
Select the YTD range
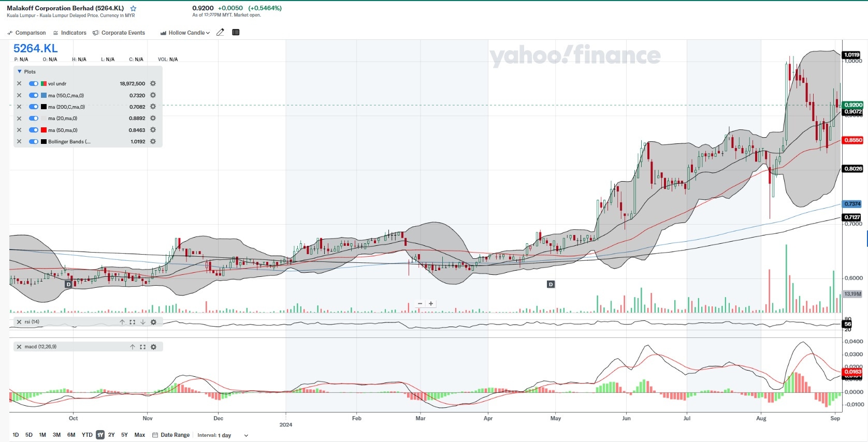click(x=87, y=435)
